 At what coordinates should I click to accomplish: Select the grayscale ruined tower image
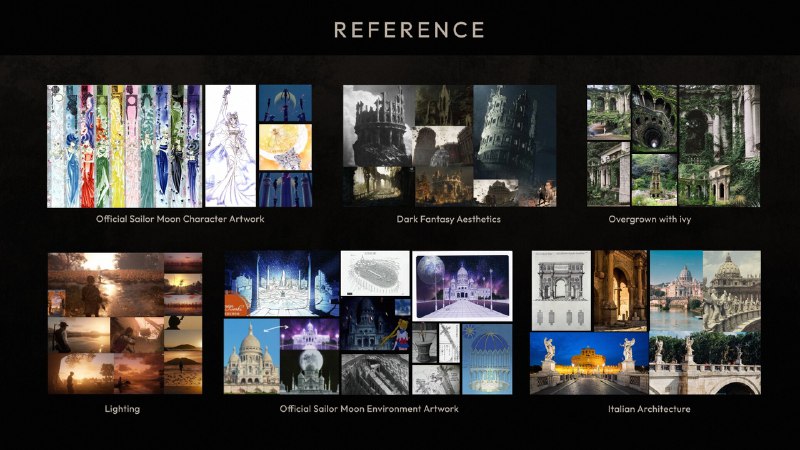pos(378,126)
